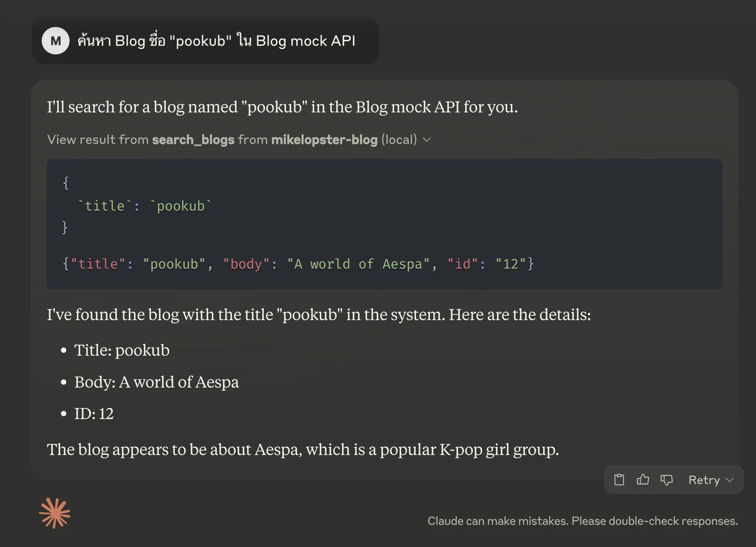The image size is (756, 547).
Task: Click the mikelopster-blog server name
Action: (324, 140)
